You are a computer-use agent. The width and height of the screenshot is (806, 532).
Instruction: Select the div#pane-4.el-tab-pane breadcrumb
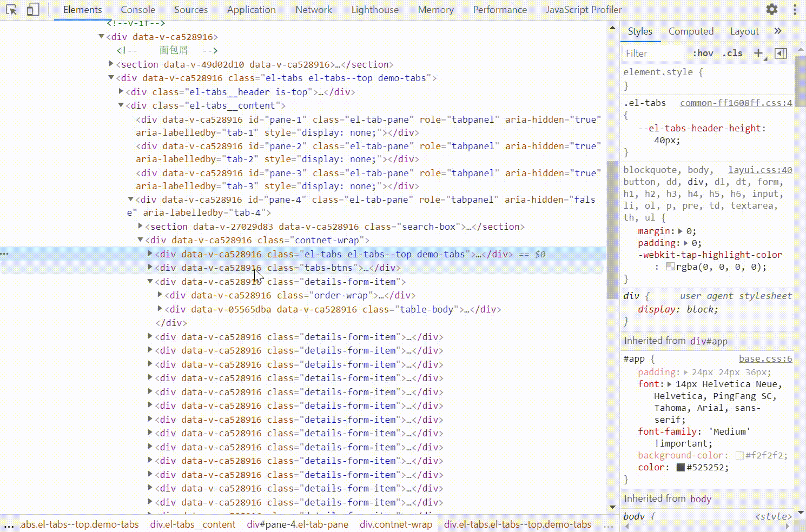(x=298, y=524)
